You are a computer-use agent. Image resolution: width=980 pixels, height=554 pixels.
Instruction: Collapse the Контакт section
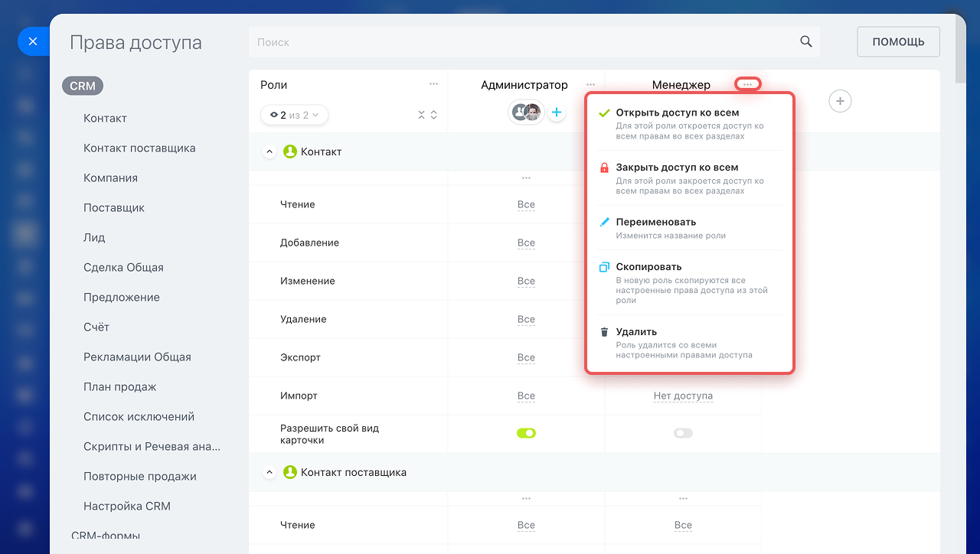(269, 152)
